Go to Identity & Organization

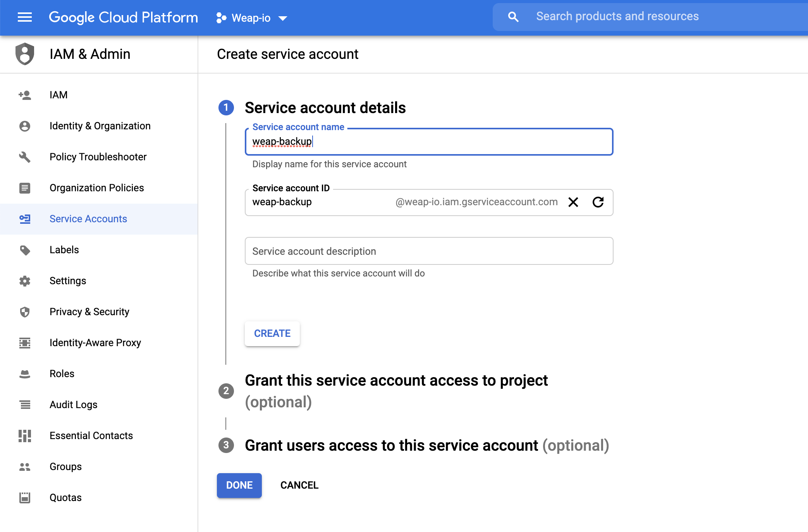[99, 126]
